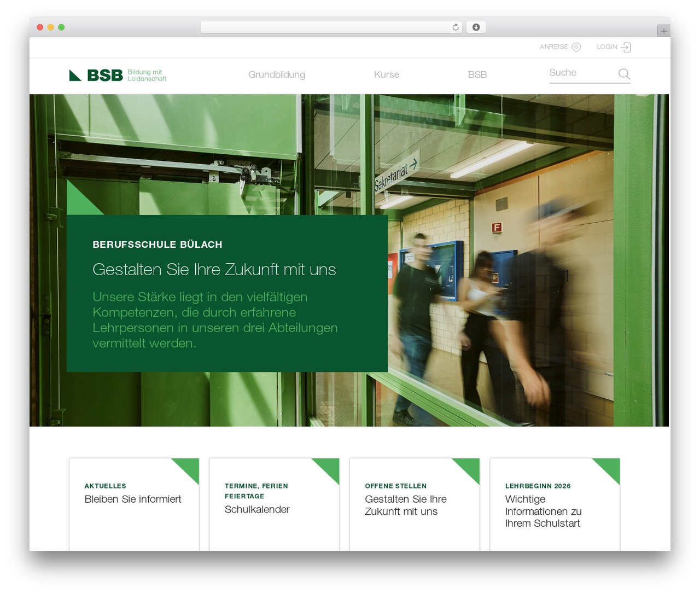Click the browser download icon
The height and width of the screenshot is (593, 700).
[x=476, y=27]
